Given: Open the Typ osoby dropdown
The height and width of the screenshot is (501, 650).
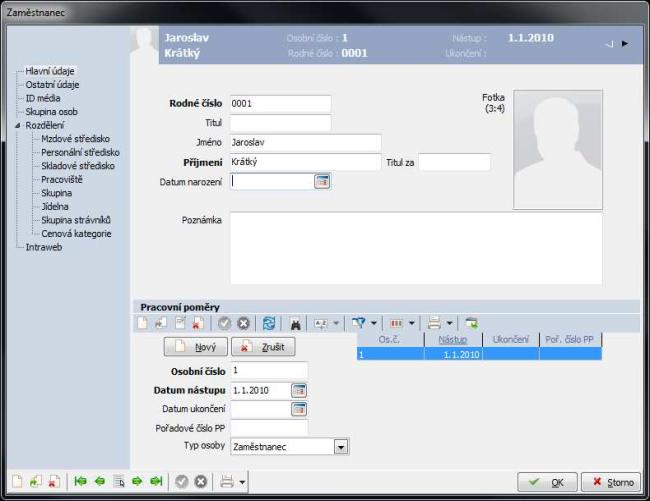Looking at the screenshot, I should (341, 447).
